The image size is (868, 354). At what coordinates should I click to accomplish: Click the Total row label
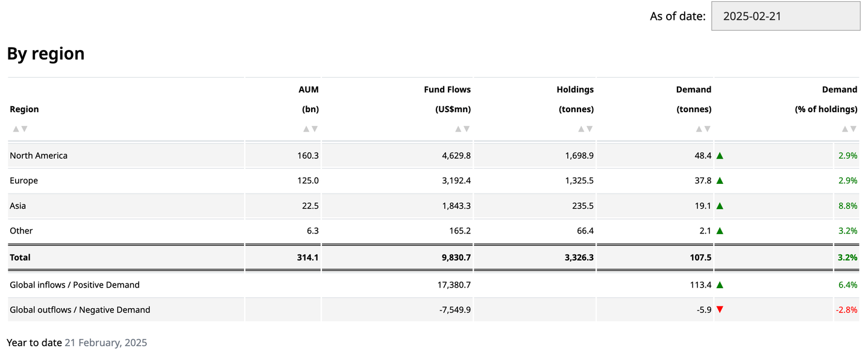(x=20, y=258)
